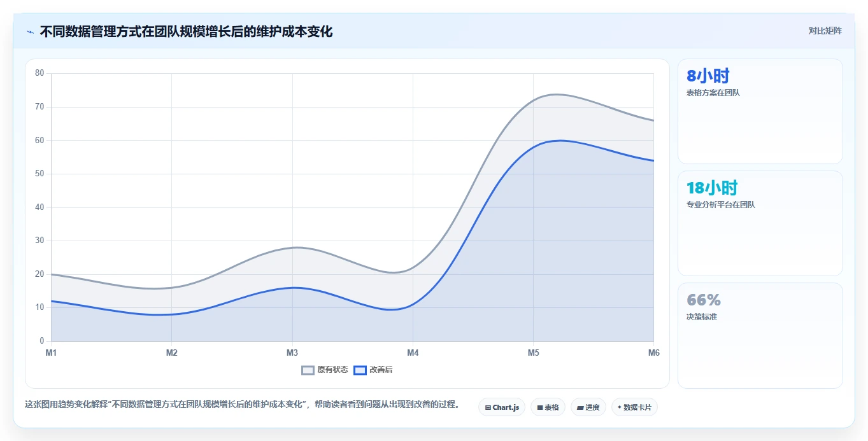Select the 表格 tag chip
This screenshot has width=868, height=441.
(x=548, y=407)
